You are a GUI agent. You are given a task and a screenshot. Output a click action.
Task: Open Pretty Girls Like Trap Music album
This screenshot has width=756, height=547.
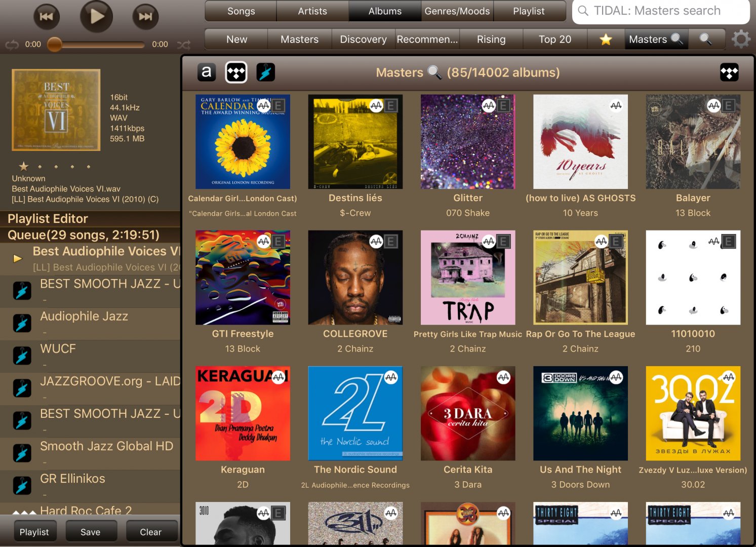tap(468, 278)
